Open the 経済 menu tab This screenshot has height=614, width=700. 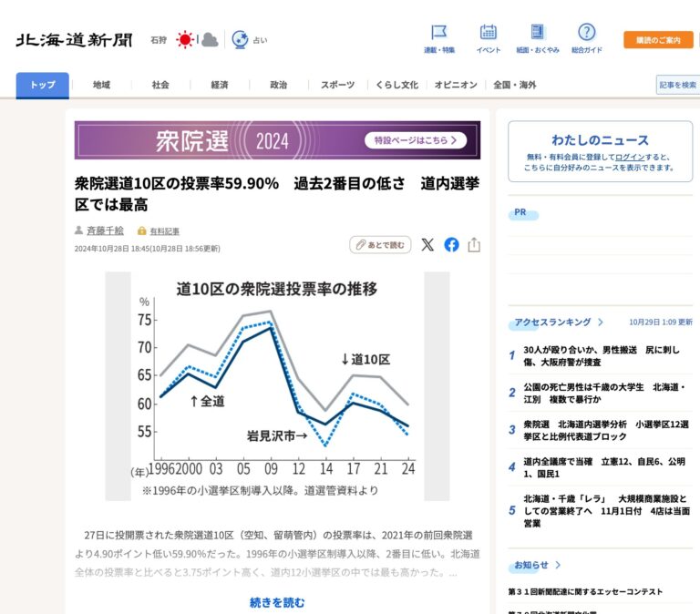tap(220, 85)
